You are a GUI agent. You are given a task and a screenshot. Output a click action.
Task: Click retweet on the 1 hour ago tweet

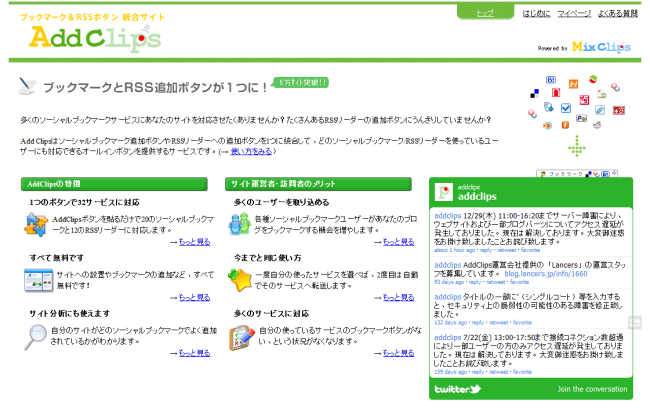(506, 250)
